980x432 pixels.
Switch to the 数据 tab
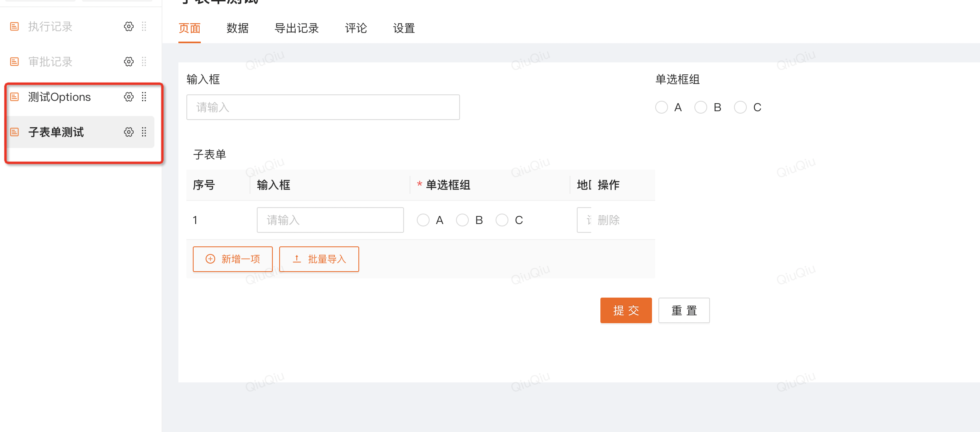pos(238,28)
